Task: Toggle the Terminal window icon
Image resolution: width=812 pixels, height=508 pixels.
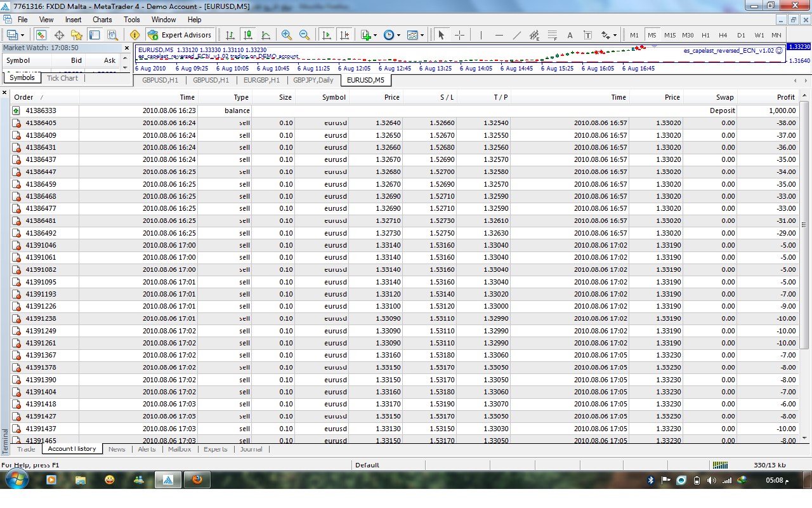Action: pyautogui.click(x=95, y=35)
